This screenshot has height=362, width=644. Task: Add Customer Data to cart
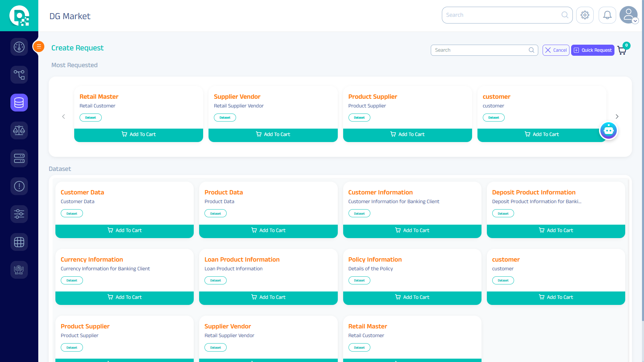point(125,230)
